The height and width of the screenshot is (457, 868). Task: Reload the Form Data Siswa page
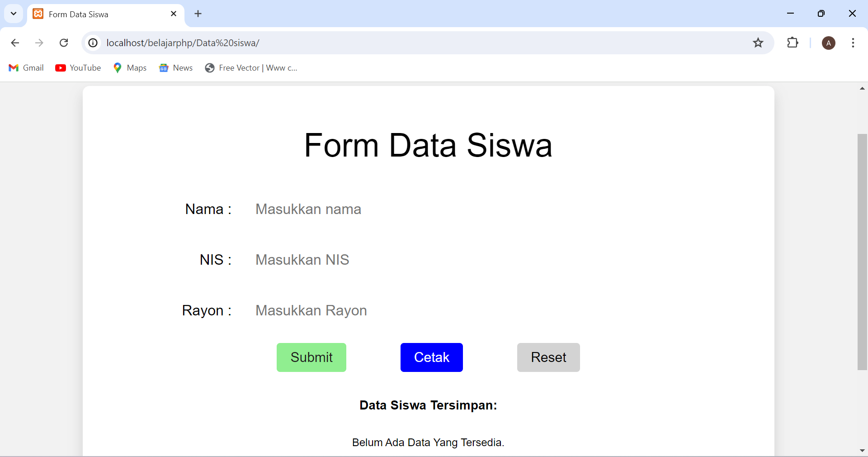(64, 43)
